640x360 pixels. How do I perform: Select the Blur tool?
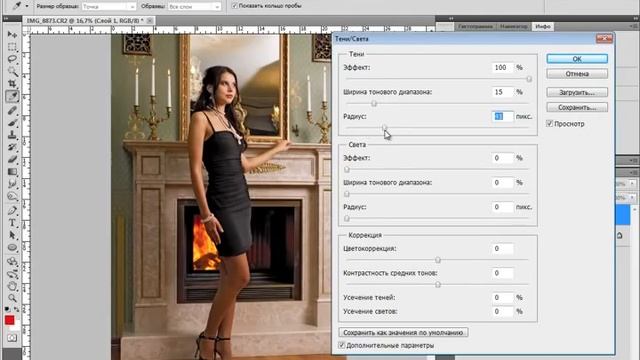(12, 184)
